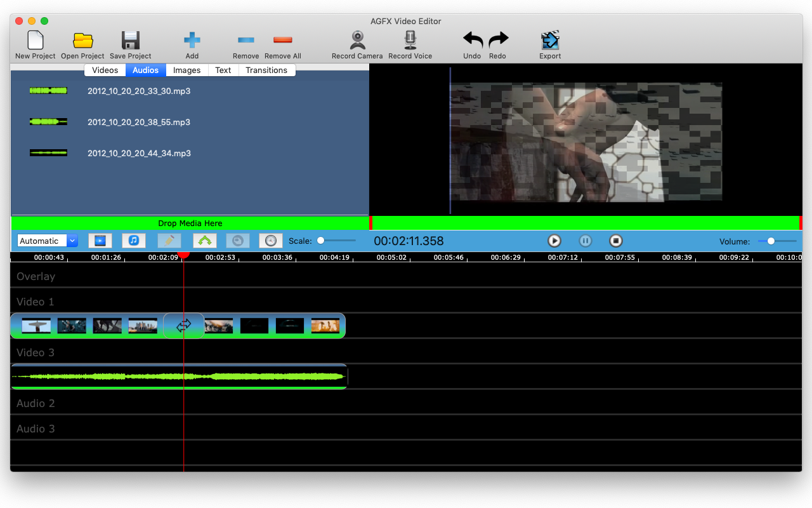
Task: Select the Audio 3 track row
Action: pos(406,428)
